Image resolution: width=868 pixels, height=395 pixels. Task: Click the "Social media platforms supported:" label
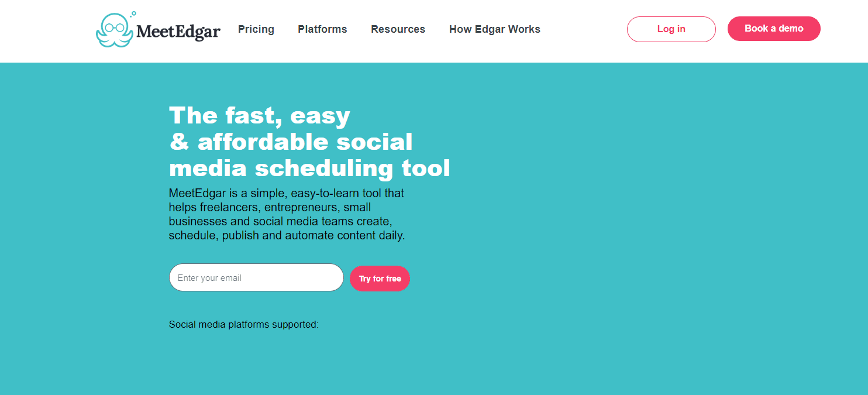[243, 324]
